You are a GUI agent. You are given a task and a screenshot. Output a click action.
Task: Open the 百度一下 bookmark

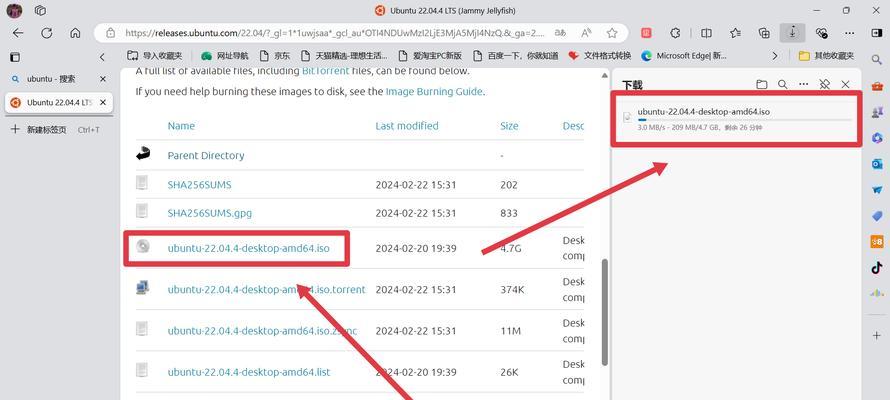[515, 56]
